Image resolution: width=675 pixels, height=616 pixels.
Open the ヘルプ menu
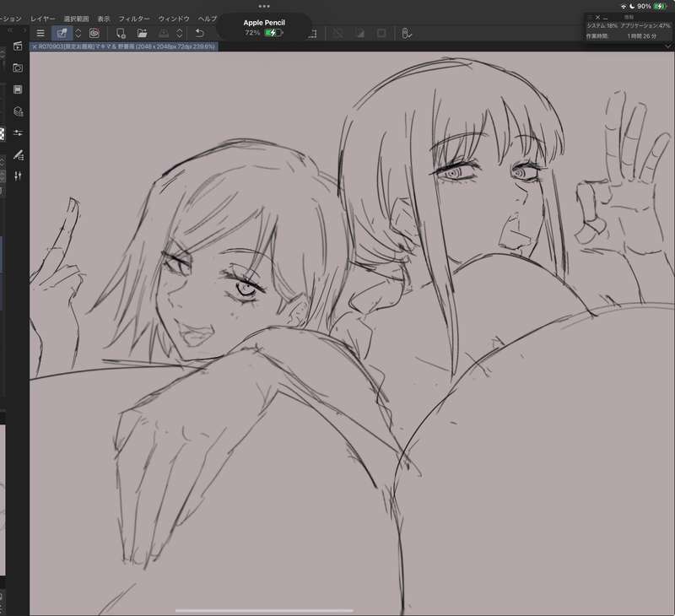pyautogui.click(x=208, y=19)
